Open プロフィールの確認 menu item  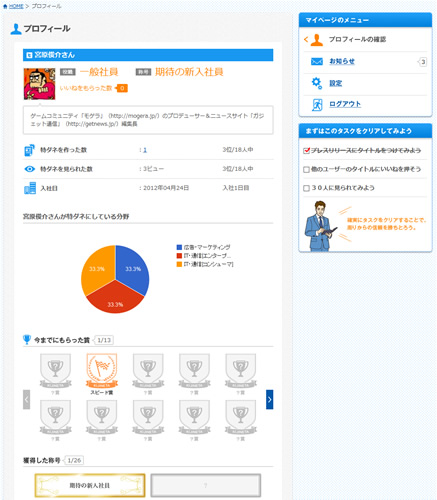click(365, 40)
